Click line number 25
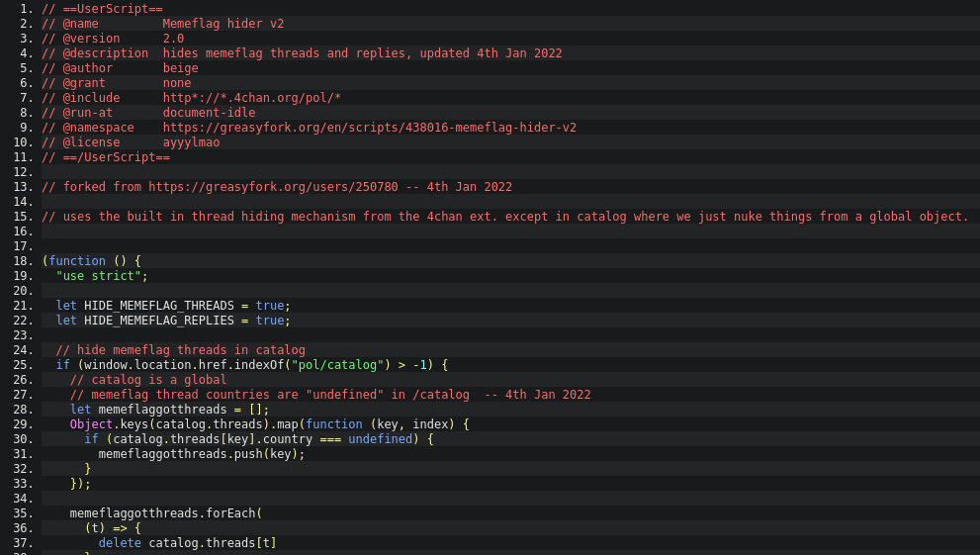 tap(23, 365)
